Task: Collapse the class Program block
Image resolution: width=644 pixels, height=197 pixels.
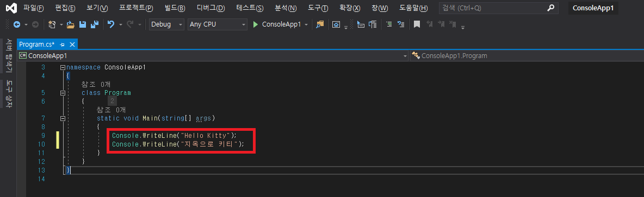Action: [63, 93]
